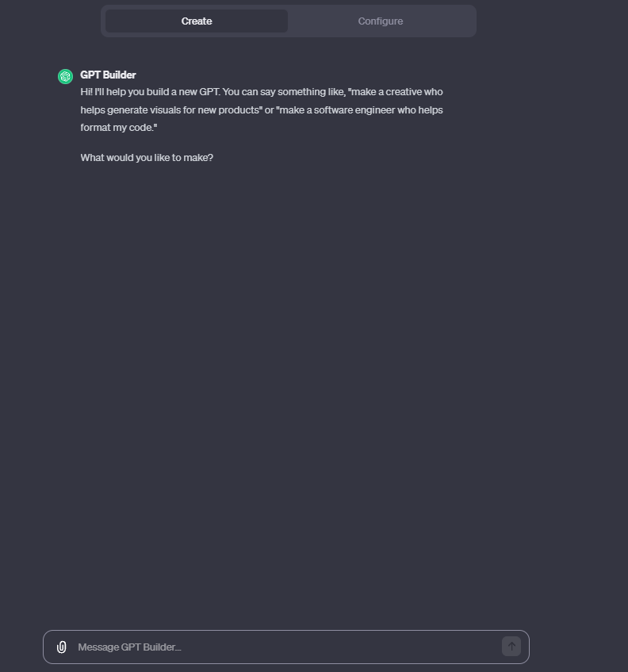Click the "format my code." example line
628x672 pixels.
tap(119, 128)
